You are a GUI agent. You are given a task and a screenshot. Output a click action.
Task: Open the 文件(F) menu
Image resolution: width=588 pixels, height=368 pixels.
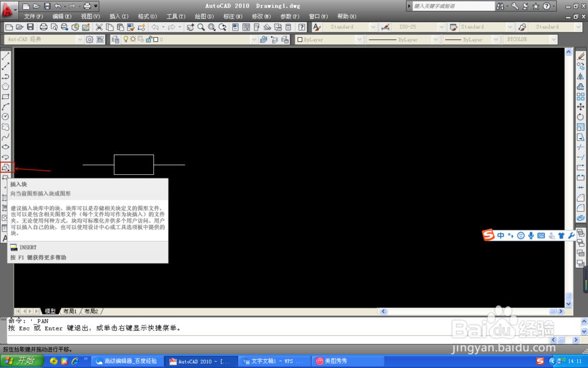tap(34, 16)
